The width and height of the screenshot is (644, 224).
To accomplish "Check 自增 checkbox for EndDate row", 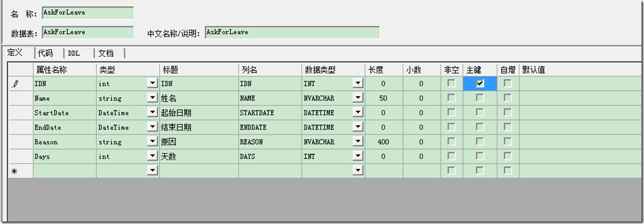I will click(x=508, y=127).
